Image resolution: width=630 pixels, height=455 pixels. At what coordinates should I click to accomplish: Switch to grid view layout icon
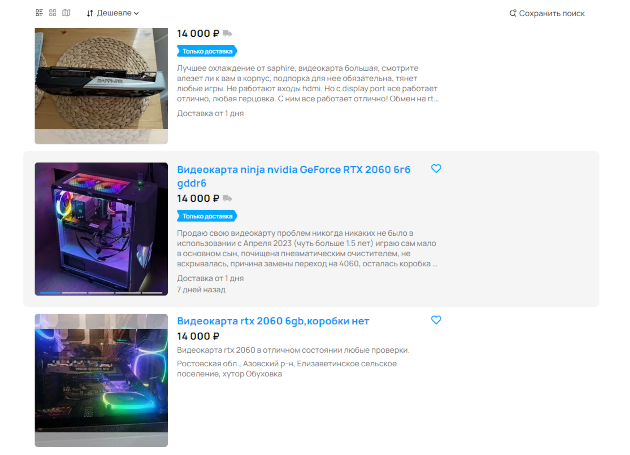[53, 13]
